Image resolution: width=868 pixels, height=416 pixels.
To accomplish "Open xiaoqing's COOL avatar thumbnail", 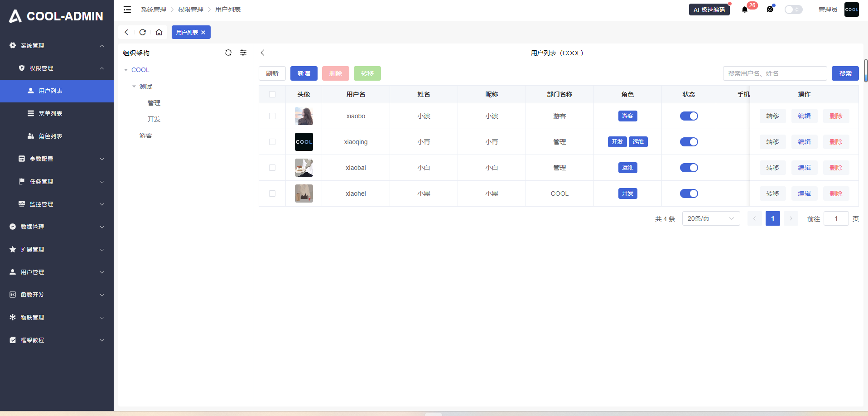I will (304, 142).
